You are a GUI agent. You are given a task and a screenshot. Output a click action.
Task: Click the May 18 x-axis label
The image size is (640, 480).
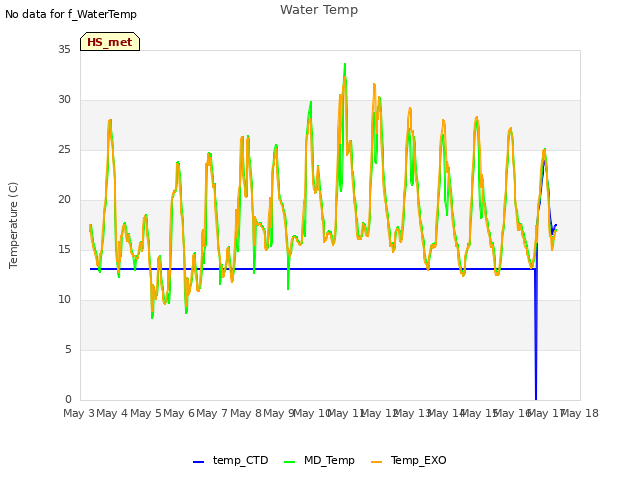[580, 413]
